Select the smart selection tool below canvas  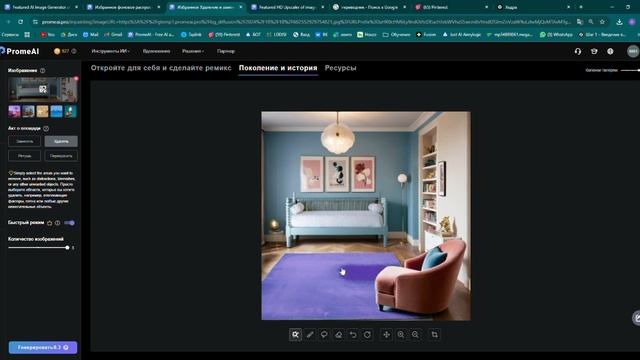[295, 335]
